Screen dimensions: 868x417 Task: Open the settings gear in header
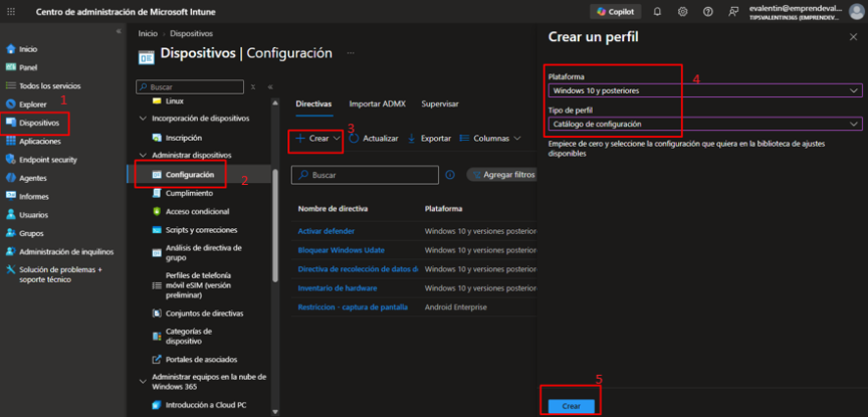click(683, 12)
